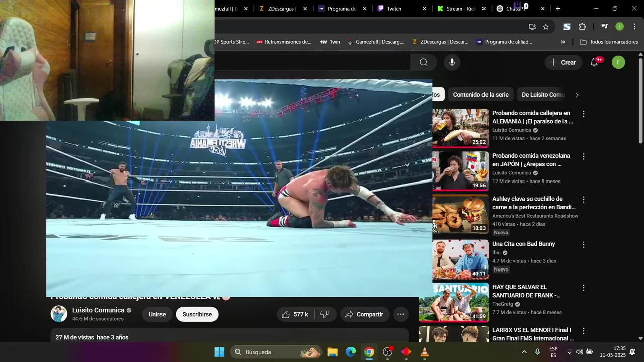
Task: Open options for LARRIX VS EL MENOR video
Action: point(584,331)
